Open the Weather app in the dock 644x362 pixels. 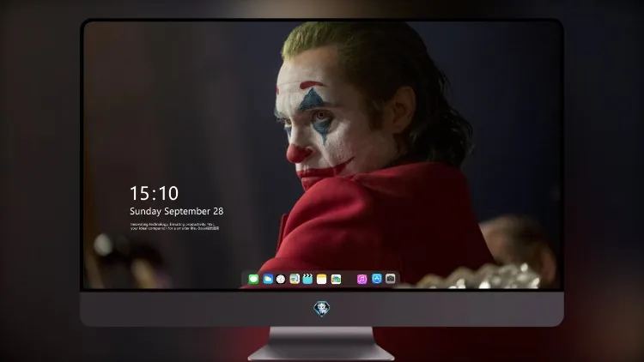tap(268, 279)
